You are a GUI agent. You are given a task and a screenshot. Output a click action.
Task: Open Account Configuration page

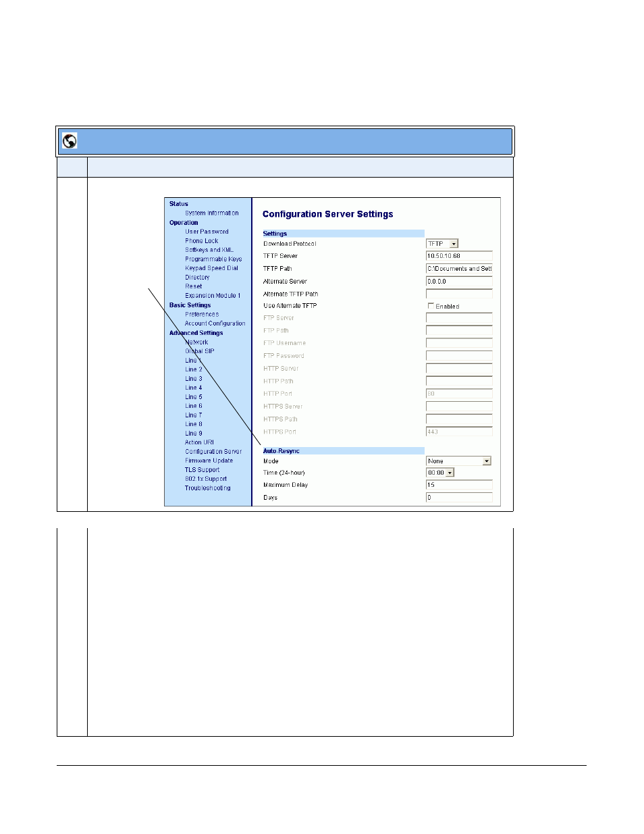tap(215, 323)
